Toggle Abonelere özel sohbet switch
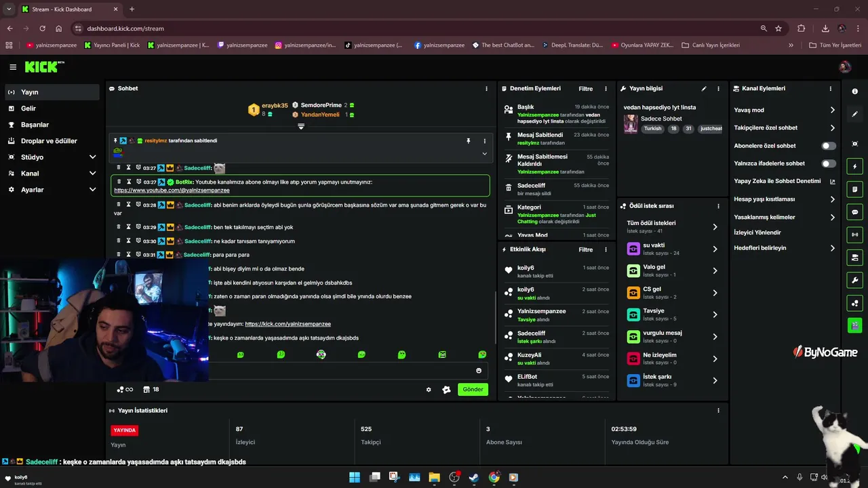 [829, 146]
